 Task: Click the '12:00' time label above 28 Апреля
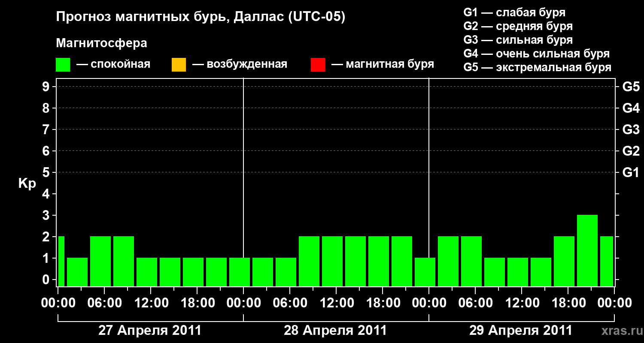click(x=337, y=303)
